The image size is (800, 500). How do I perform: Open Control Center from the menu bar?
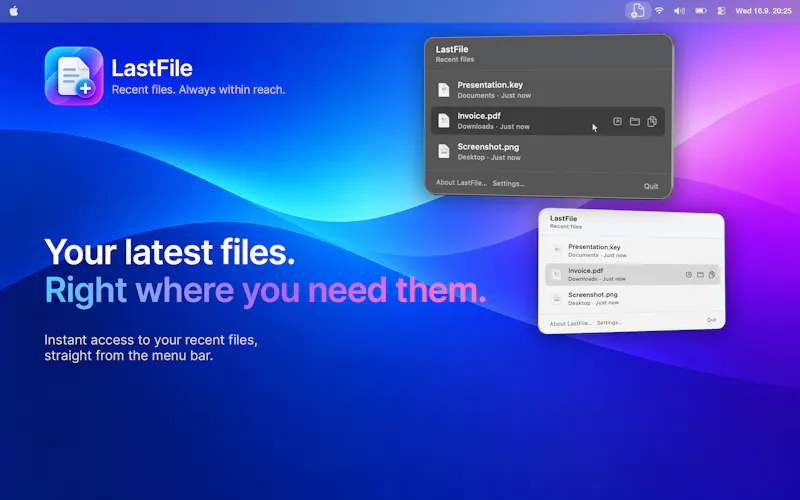click(721, 11)
